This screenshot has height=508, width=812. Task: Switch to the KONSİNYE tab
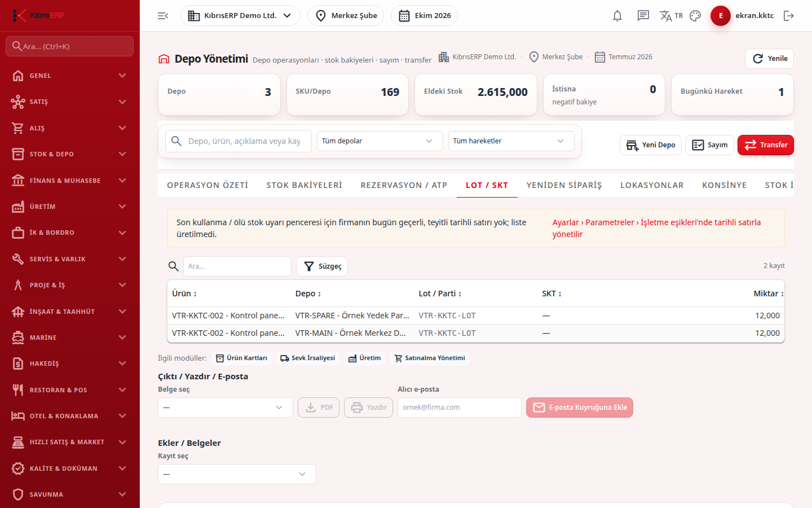click(725, 185)
